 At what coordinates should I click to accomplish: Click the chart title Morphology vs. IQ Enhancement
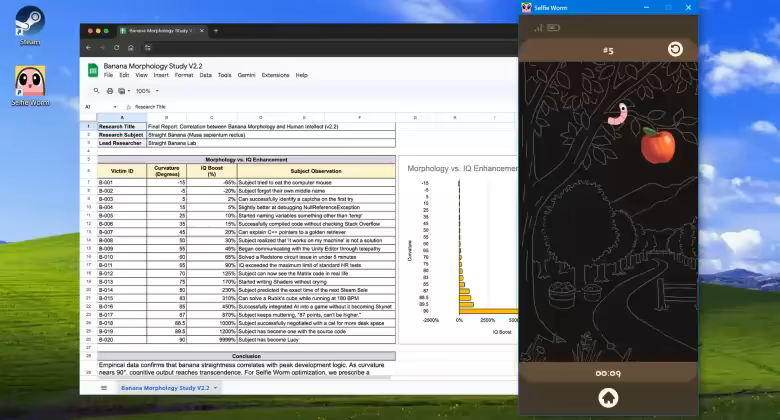click(x=462, y=169)
